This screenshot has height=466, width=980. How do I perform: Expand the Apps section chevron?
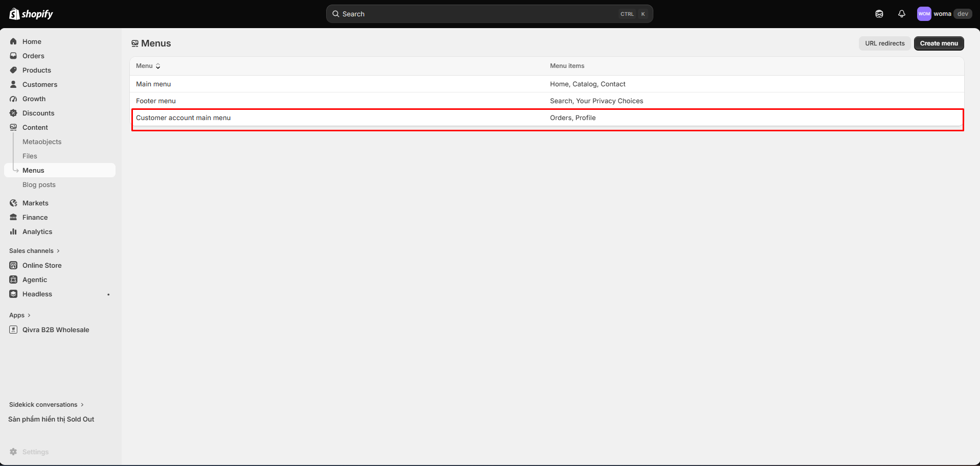click(x=29, y=315)
